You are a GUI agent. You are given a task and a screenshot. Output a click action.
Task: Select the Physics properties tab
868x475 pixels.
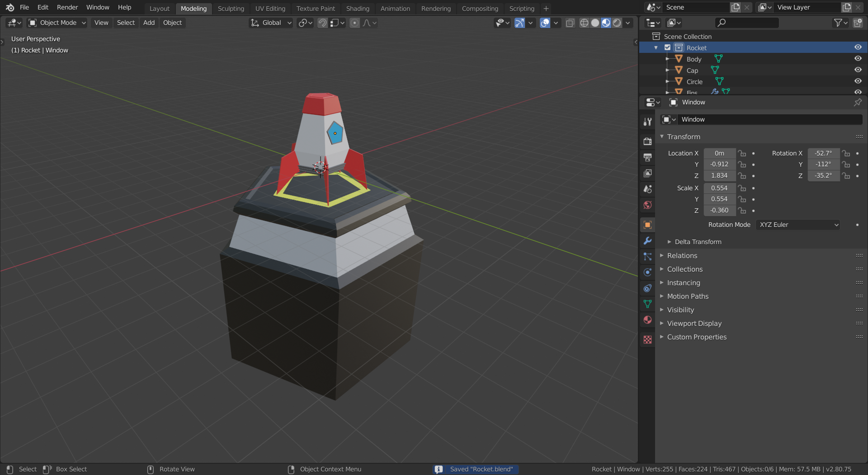(x=647, y=272)
